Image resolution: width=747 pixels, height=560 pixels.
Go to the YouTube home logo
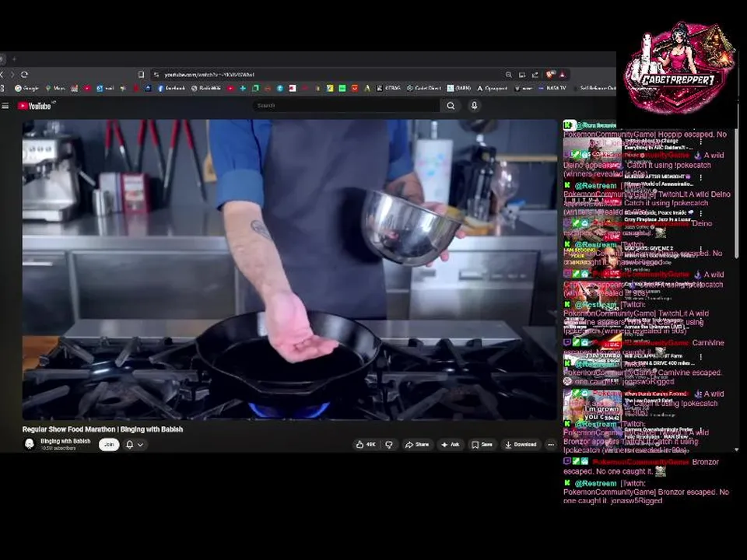pos(34,106)
